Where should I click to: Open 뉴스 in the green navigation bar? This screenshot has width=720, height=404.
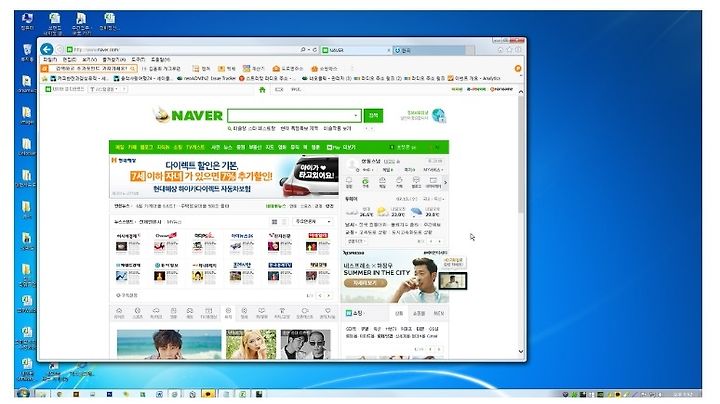pos(228,147)
